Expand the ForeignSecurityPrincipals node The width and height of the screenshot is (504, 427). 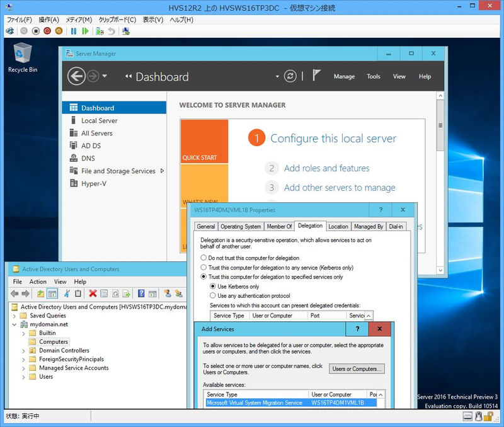[x=23, y=360]
